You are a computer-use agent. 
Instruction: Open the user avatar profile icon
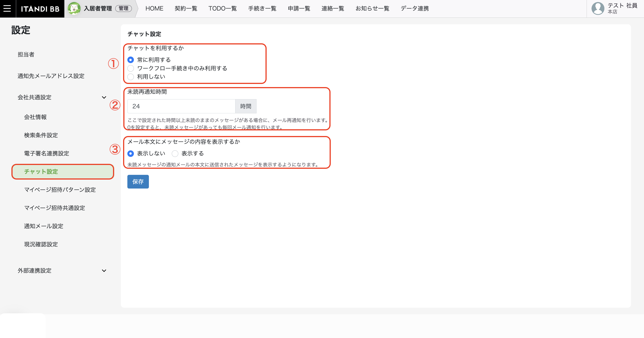(x=598, y=9)
